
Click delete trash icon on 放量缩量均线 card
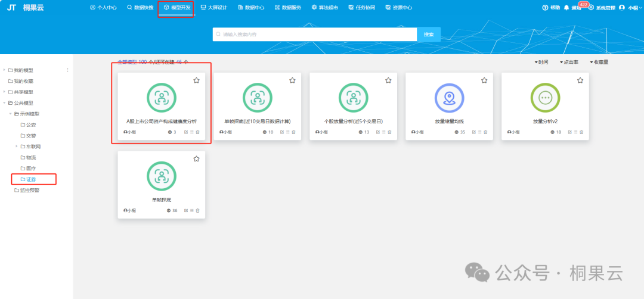(486, 132)
